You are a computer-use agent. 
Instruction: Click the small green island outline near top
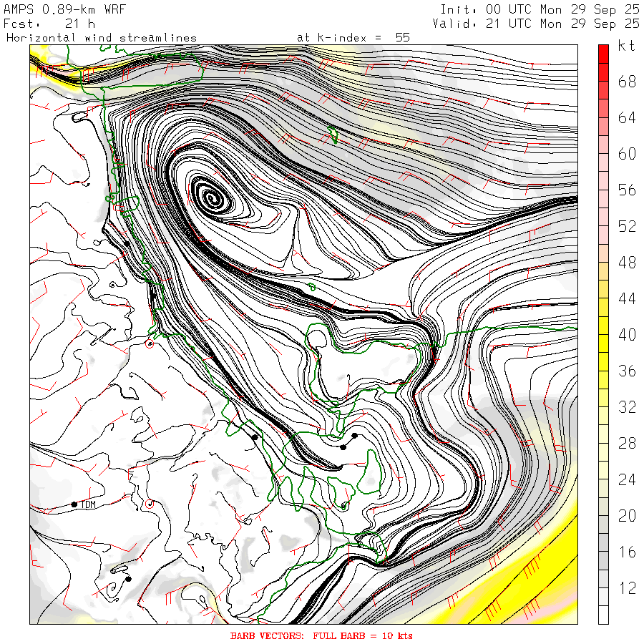333,134
